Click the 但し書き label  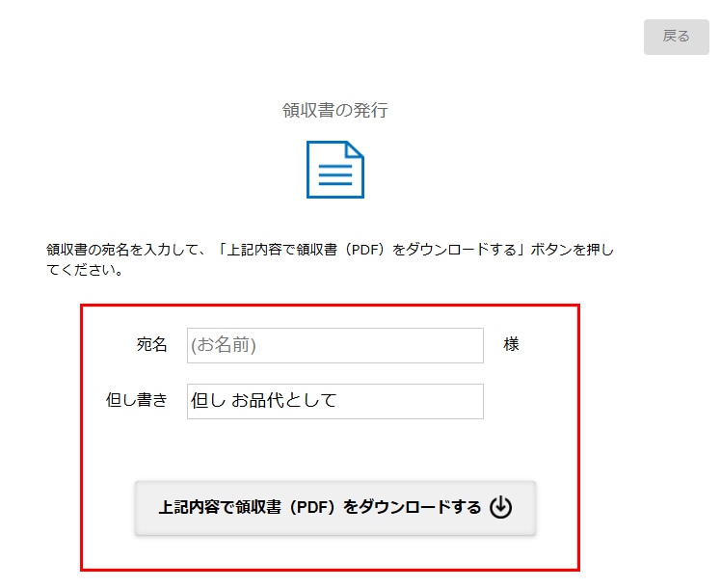pyautogui.click(x=136, y=401)
